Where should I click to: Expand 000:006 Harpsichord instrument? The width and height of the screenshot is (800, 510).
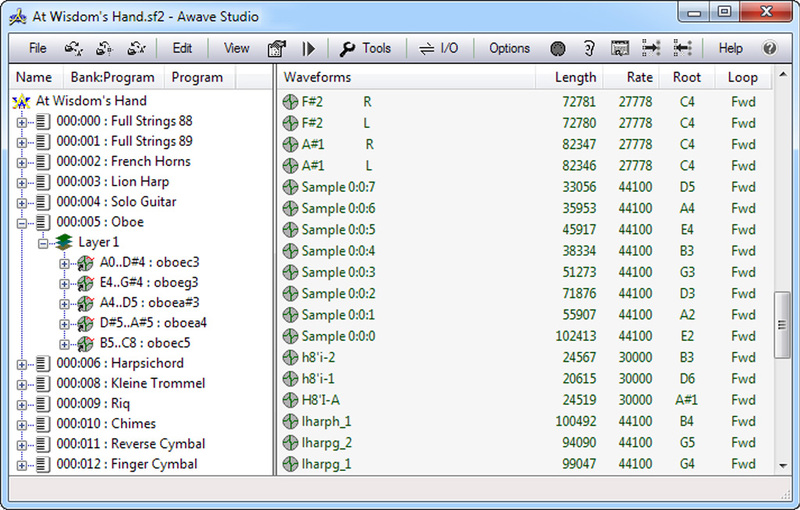(x=21, y=365)
